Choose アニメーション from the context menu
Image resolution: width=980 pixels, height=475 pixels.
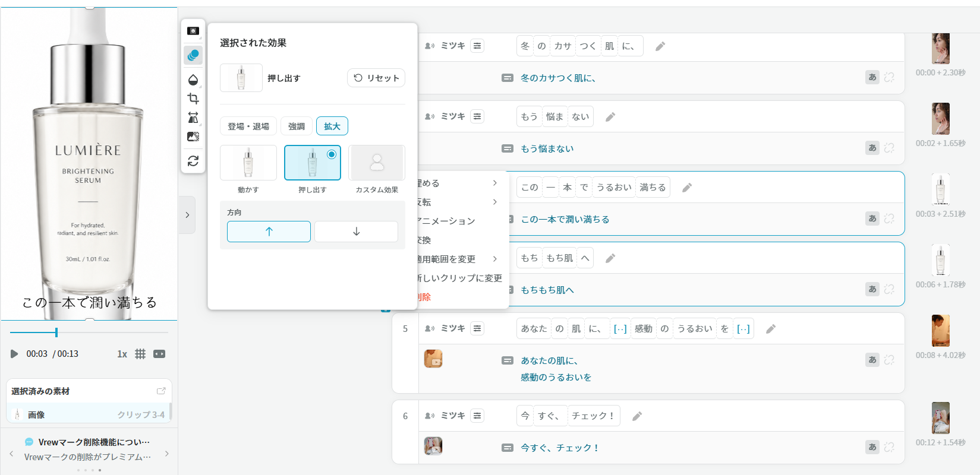pyautogui.click(x=447, y=221)
